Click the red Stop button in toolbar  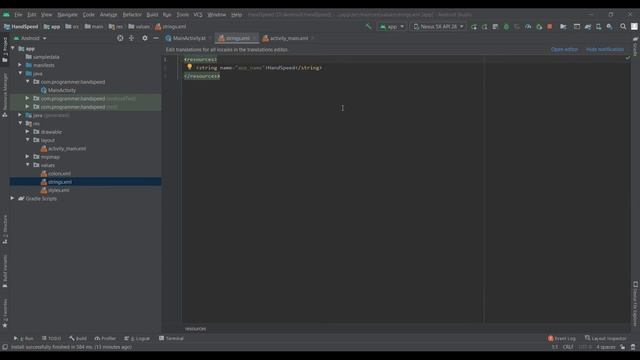tap(550, 27)
